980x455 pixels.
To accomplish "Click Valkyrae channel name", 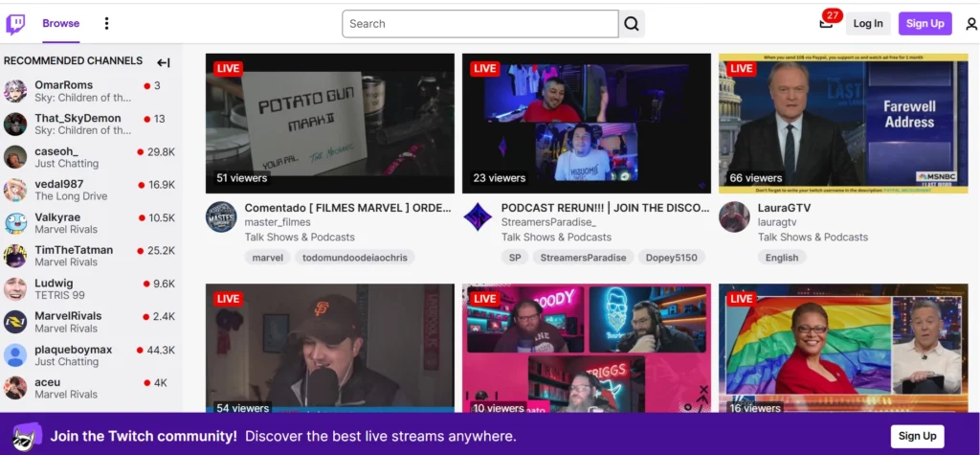I will [x=57, y=217].
